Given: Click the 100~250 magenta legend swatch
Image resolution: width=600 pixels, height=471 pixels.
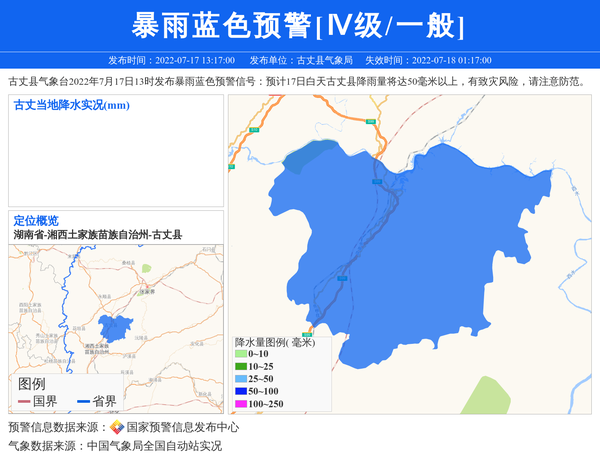Looking at the screenshot, I should click(x=241, y=404).
